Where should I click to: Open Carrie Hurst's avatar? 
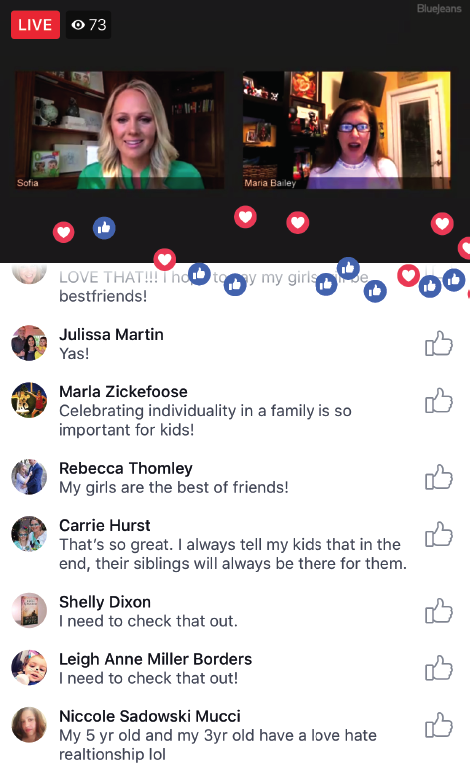tap(29, 534)
